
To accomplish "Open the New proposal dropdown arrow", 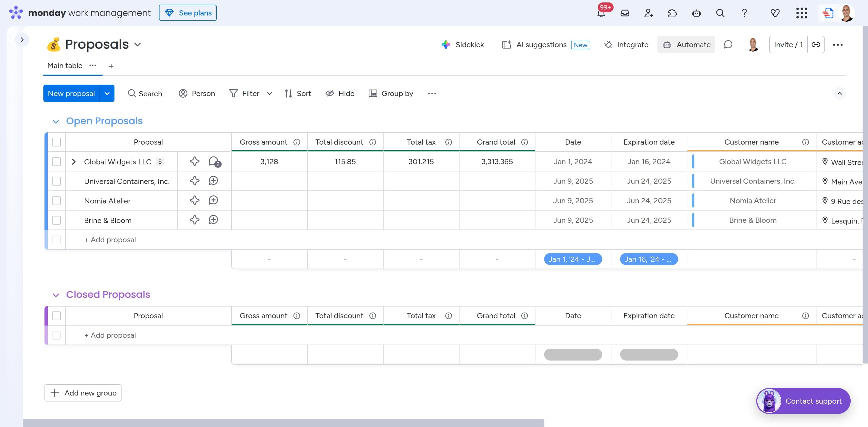I will click(x=107, y=93).
